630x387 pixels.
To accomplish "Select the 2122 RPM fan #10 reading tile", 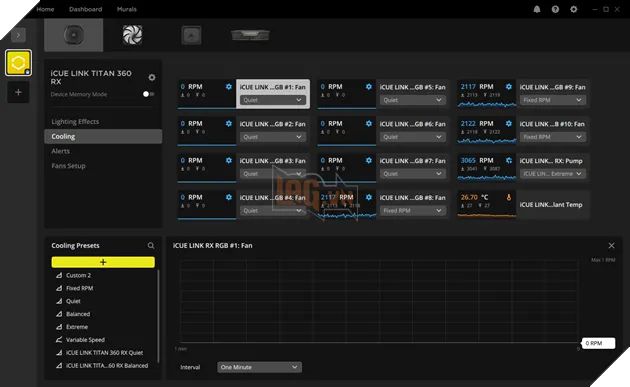I will click(x=487, y=130).
